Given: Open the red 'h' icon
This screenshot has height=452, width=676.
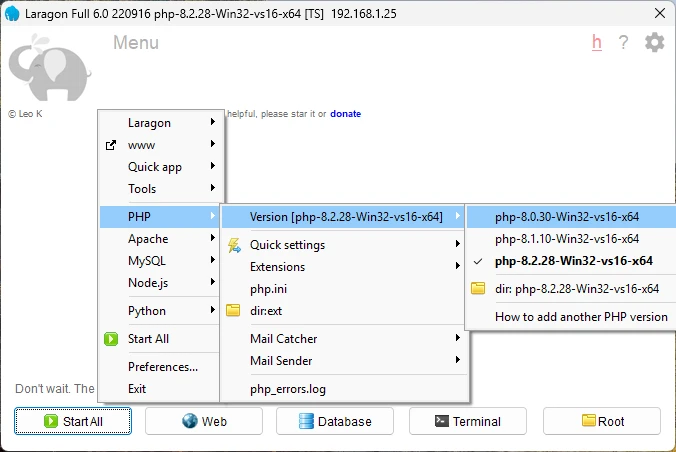Looking at the screenshot, I should [597, 43].
